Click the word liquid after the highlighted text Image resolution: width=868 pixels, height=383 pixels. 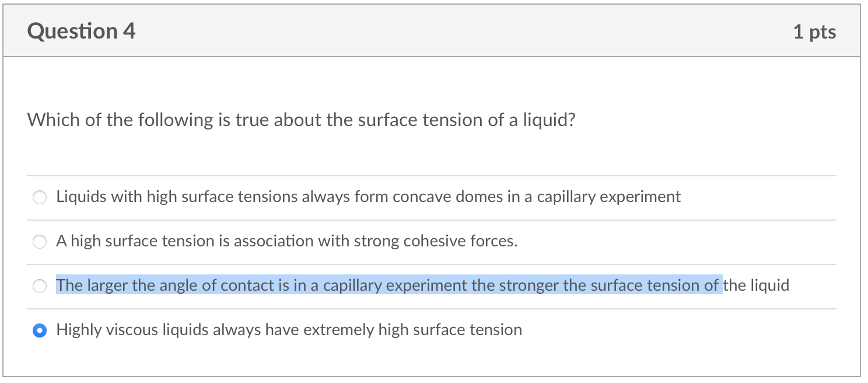767,286
